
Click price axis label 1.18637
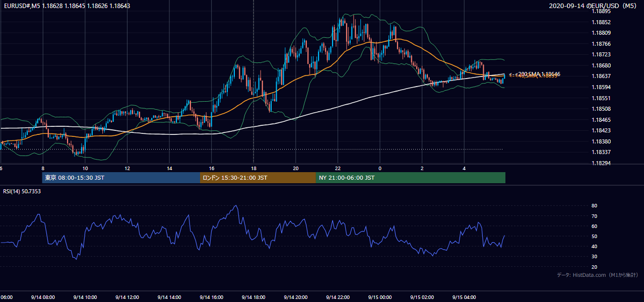pos(601,76)
